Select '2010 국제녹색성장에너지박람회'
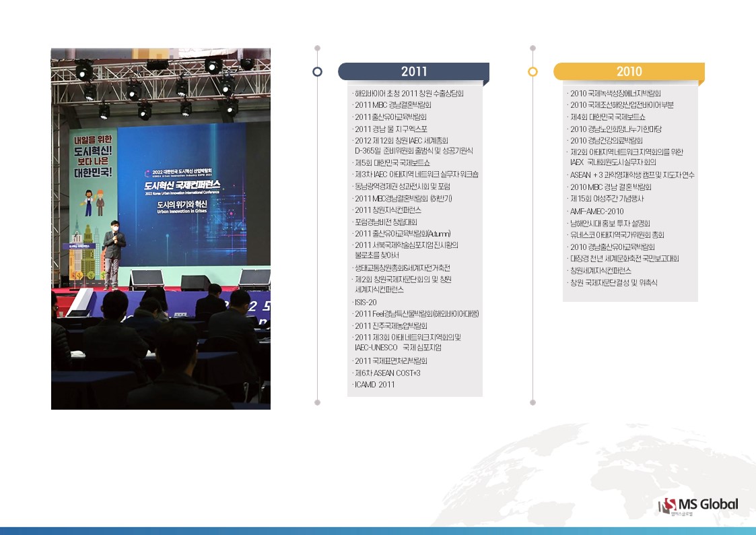 click(616, 94)
